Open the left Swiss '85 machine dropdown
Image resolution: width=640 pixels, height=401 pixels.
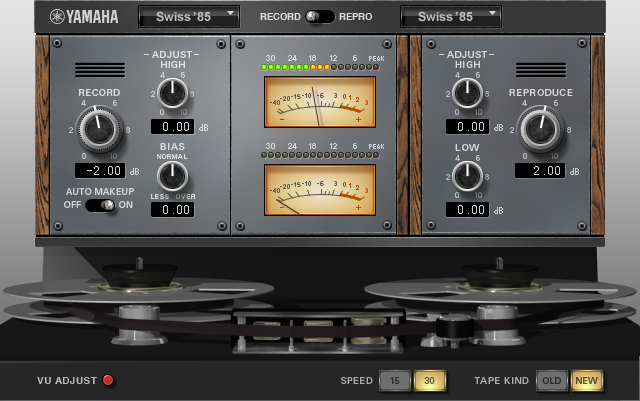coord(189,17)
